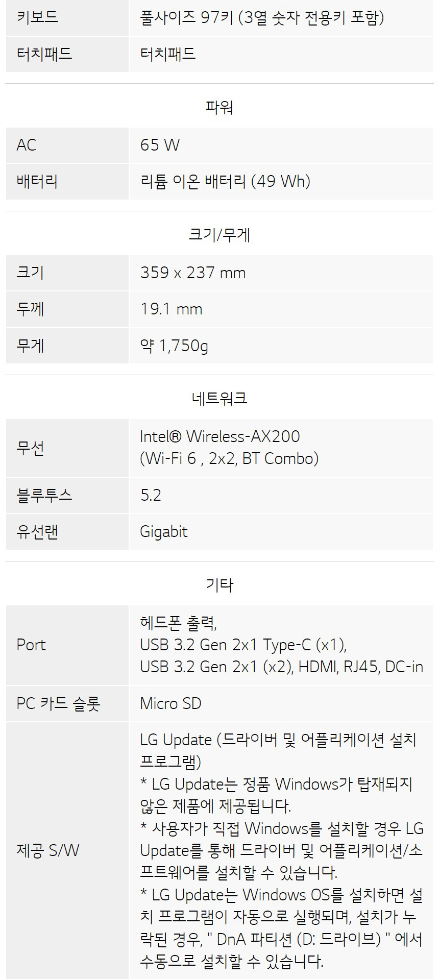Click the 기타 section heading
The width and height of the screenshot is (439, 980).
[x=219, y=584]
